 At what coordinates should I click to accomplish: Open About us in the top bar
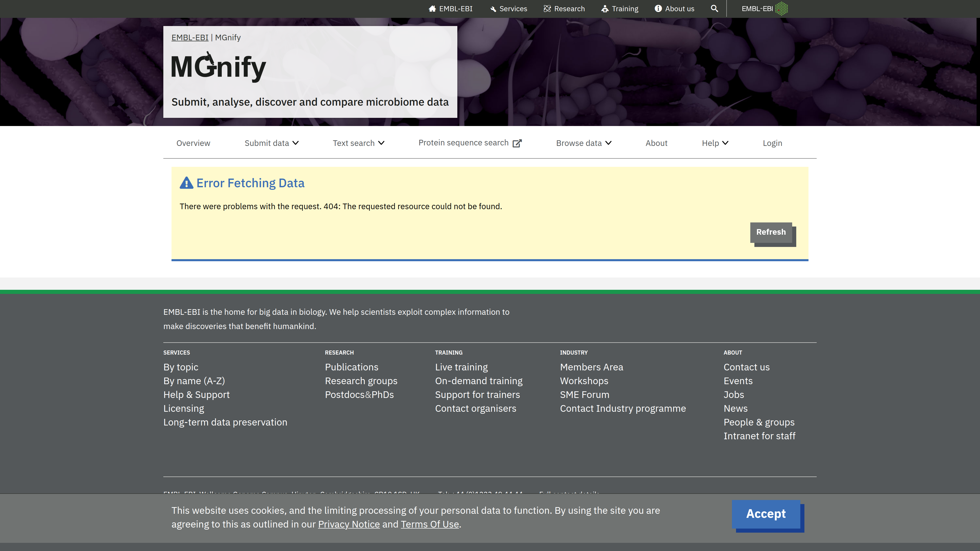click(x=675, y=8)
